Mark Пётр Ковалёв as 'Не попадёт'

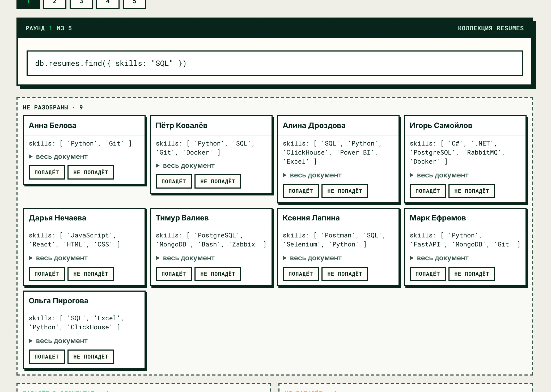point(218,181)
